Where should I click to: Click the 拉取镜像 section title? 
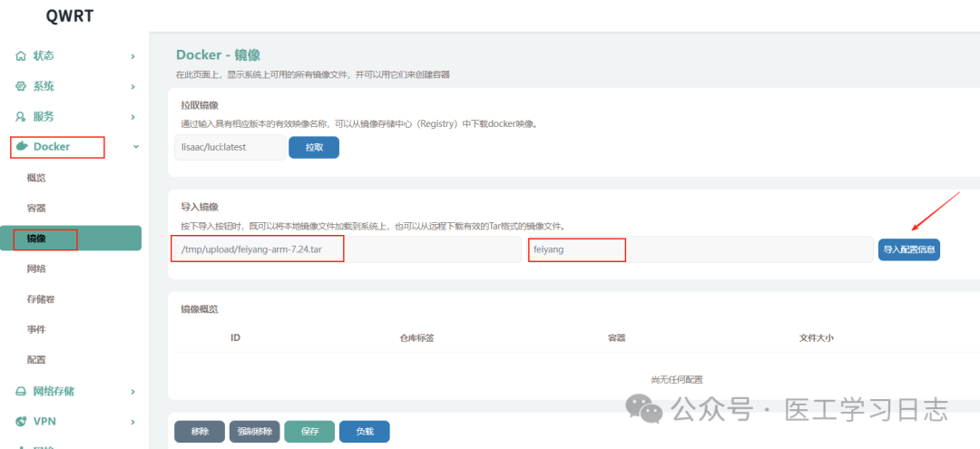click(x=200, y=104)
